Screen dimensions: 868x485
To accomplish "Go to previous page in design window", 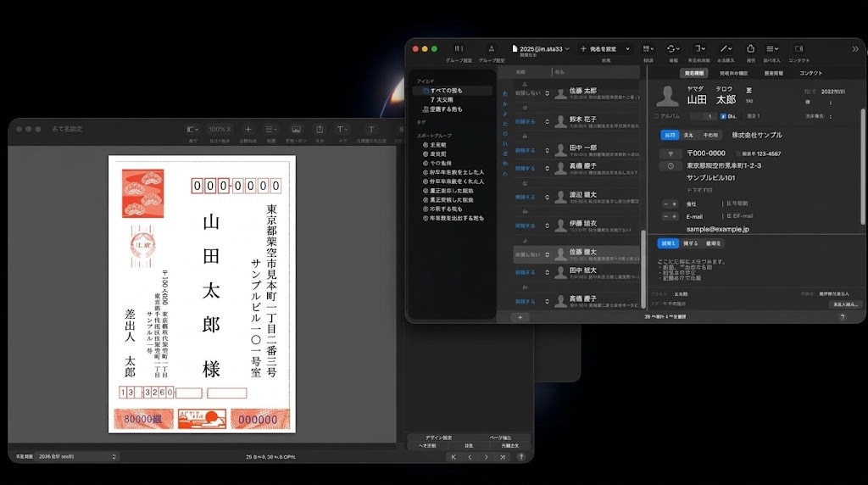I will click(x=470, y=457).
